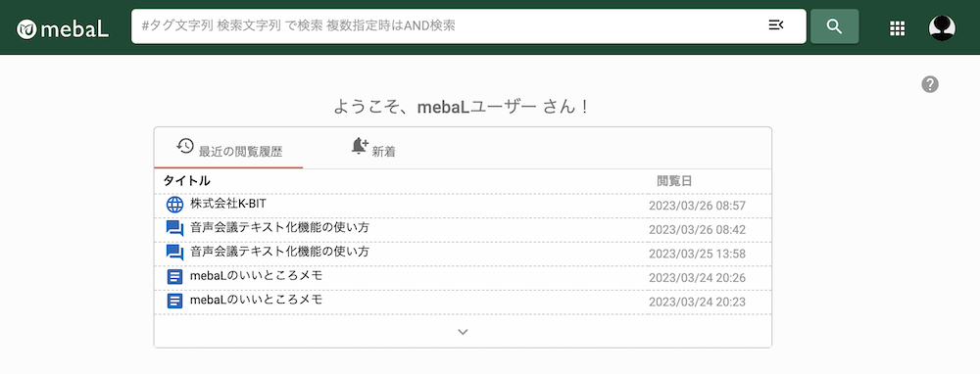Switch to the 最近の閲覧履歴 tab

[x=228, y=149]
